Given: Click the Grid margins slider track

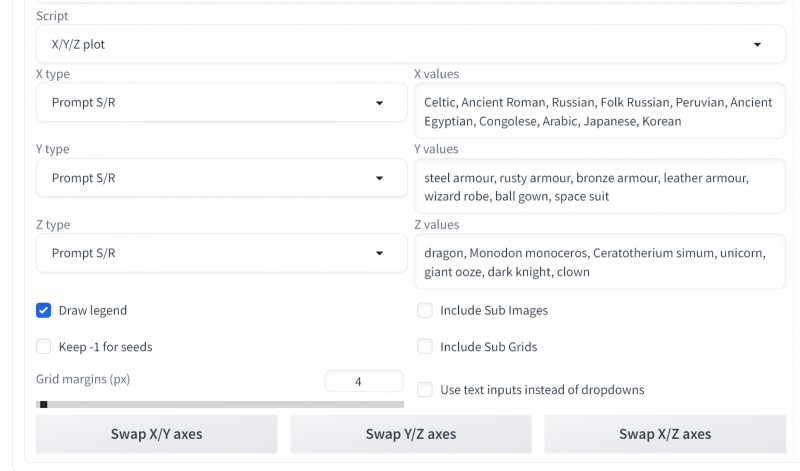Looking at the screenshot, I should pyautogui.click(x=220, y=404).
